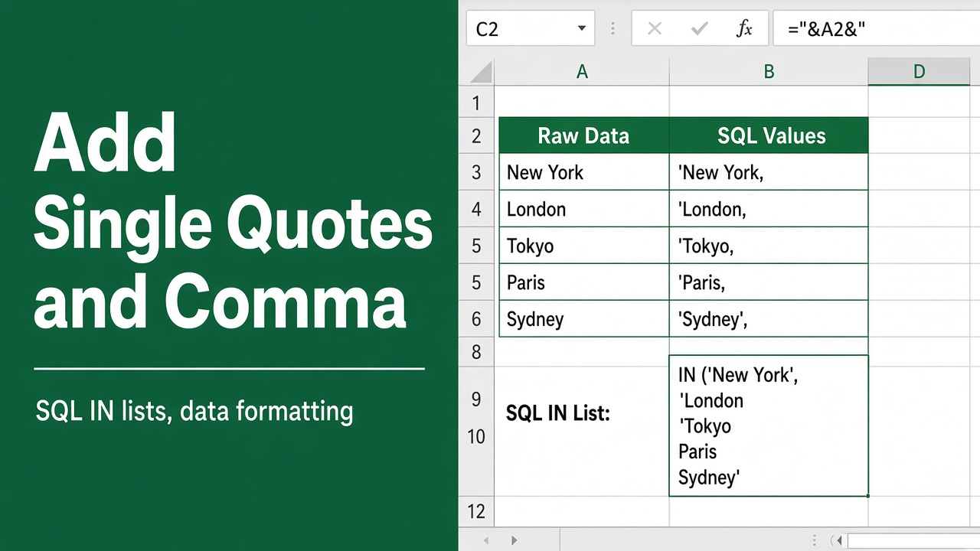Click the previous sheet navigation arrow
This screenshot has height=551, width=980.
tap(485, 540)
